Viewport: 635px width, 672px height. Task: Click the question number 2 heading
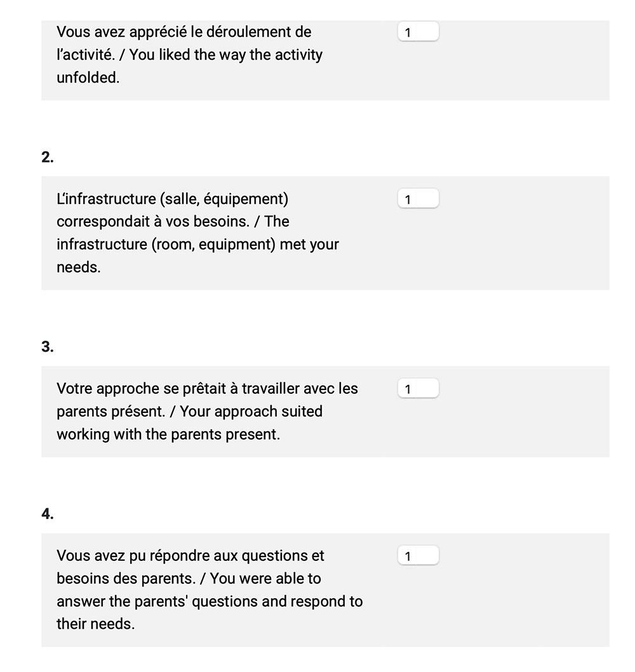pyautogui.click(x=48, y=158)
